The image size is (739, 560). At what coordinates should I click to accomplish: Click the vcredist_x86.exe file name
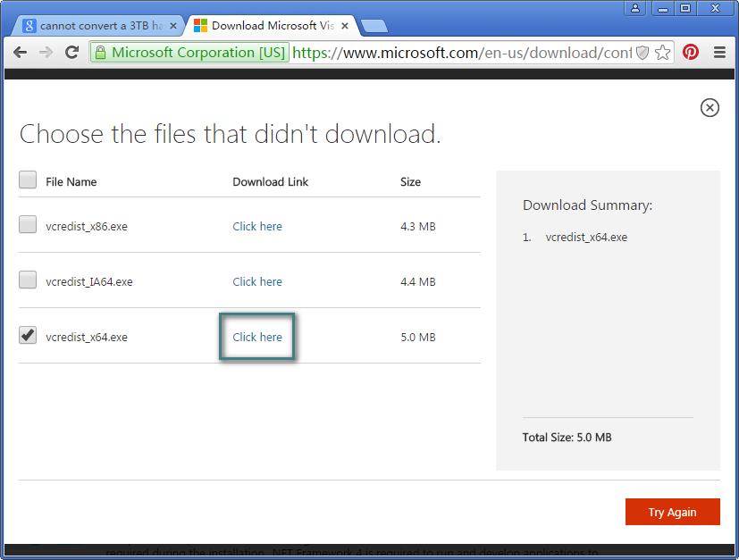87,227
